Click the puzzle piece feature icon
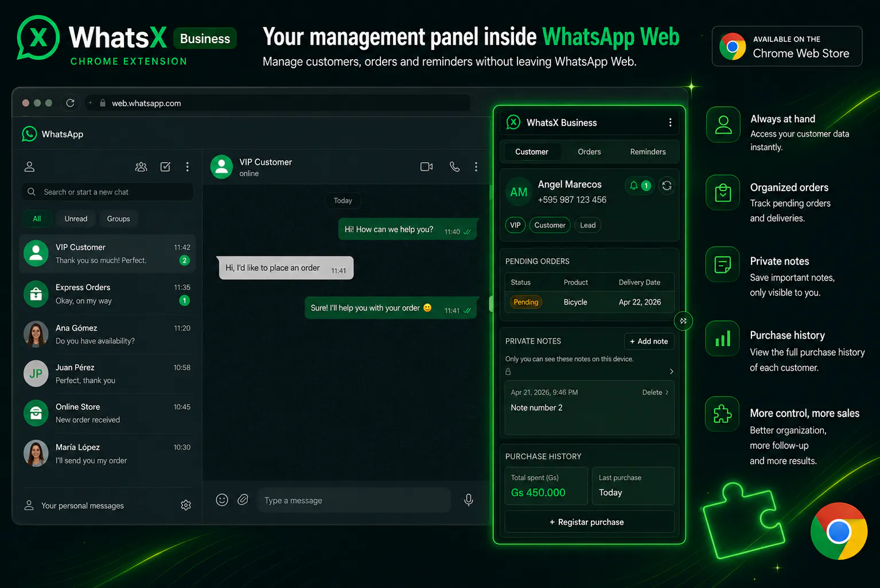This screenshot has width=880, height=588. coord(723,414)
